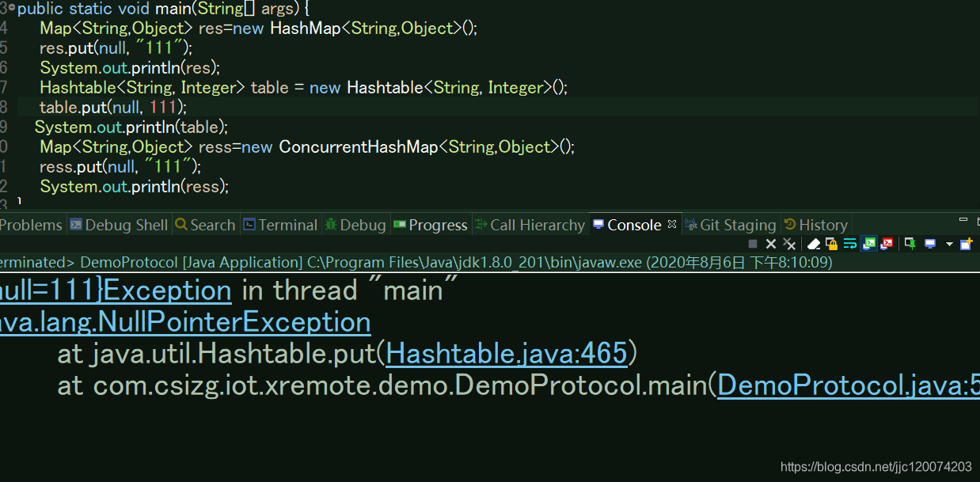The height and width of the screenshot is (482, 980).
Task: Click Remove All Terminated Launches double-X icon
Action: pyautogui.click(x=789, y=244)
